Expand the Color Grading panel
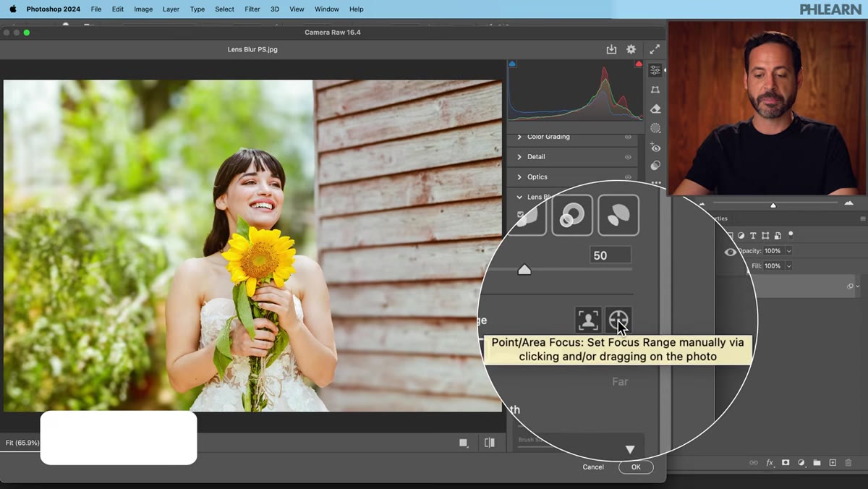Image resolution: width=868 pixels, height=489 pixels. coord(519,137)
